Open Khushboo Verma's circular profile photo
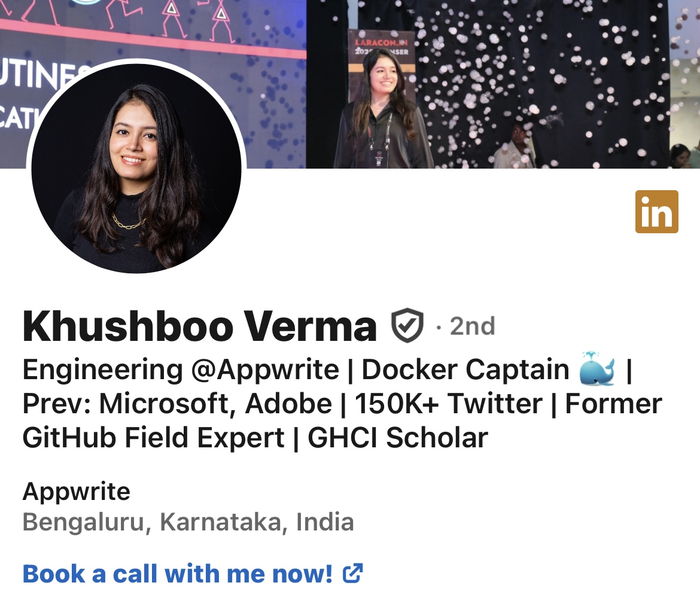The width and height of the screenshot is (700, 610). tap(136, 168)
